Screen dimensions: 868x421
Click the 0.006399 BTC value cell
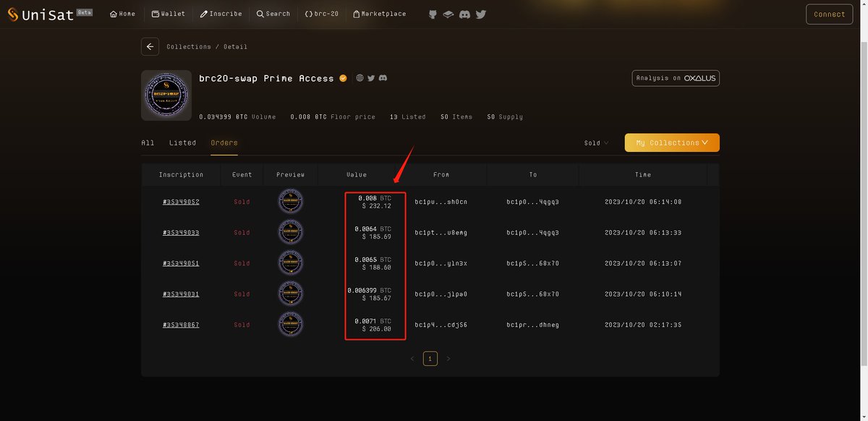(370, 294)
